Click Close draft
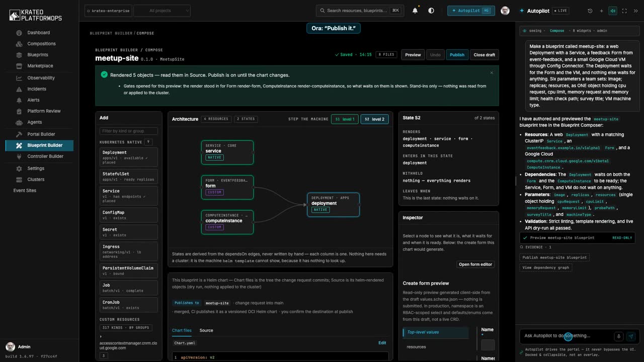644x362 pixels. pyautogui.click(x=485, y=55)
